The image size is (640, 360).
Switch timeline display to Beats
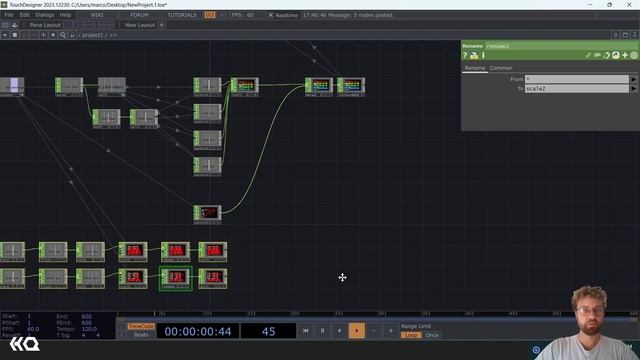coord(141,335)
